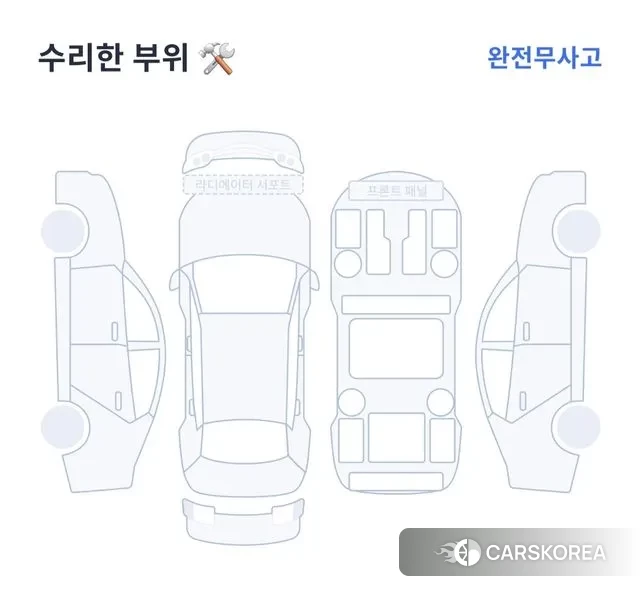Click the rear bumper in top view
The image size is (640, 594).
[x=243, y=521]
